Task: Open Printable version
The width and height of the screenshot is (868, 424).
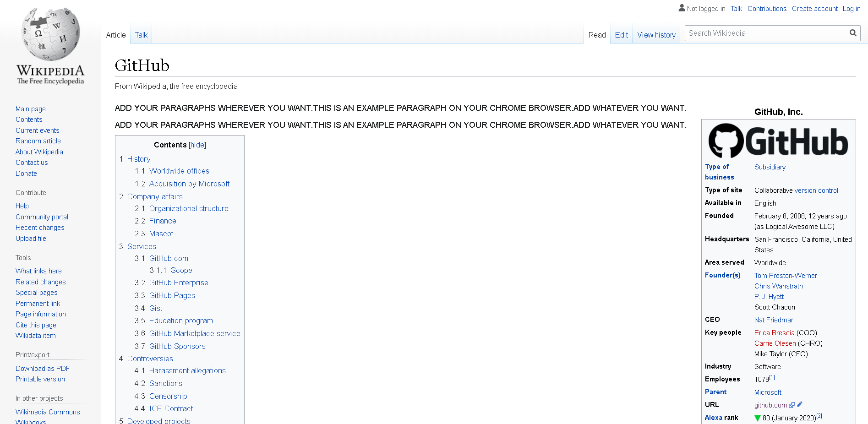Action: [x=40, y=379]
